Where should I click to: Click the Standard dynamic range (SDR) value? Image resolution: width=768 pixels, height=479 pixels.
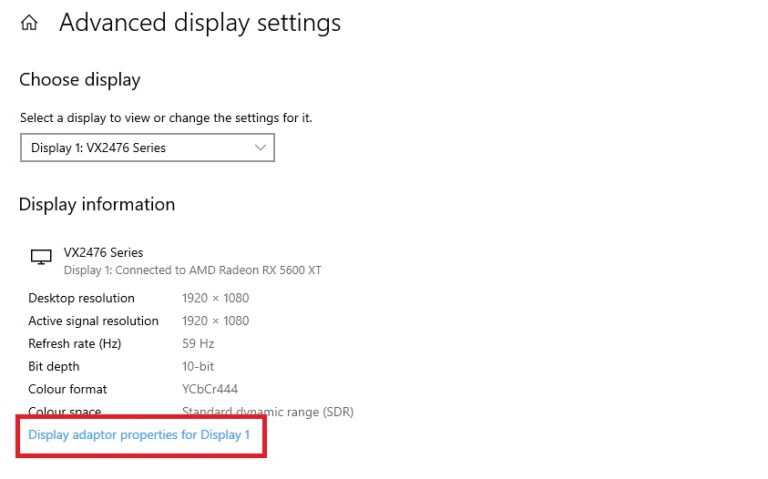(268, 412)
